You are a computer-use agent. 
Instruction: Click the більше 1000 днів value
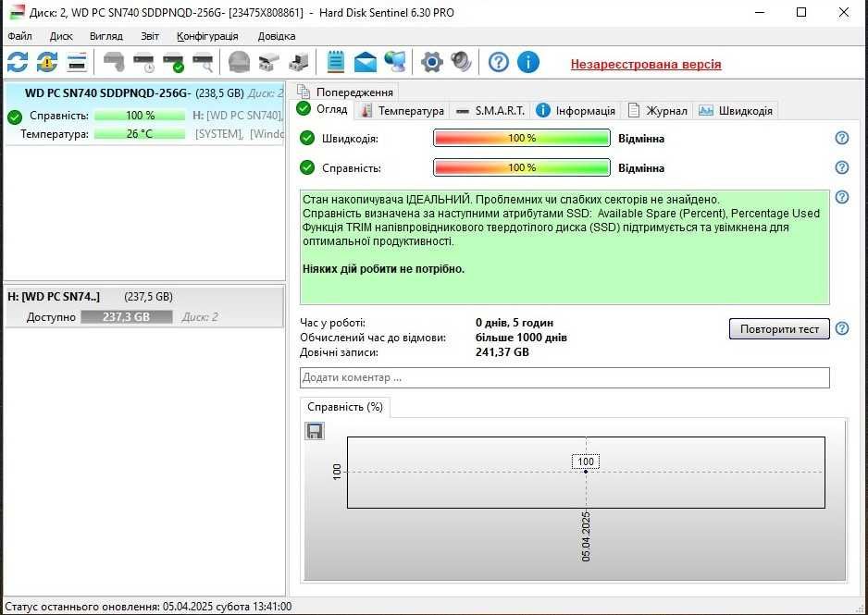[x=521, y=338]
